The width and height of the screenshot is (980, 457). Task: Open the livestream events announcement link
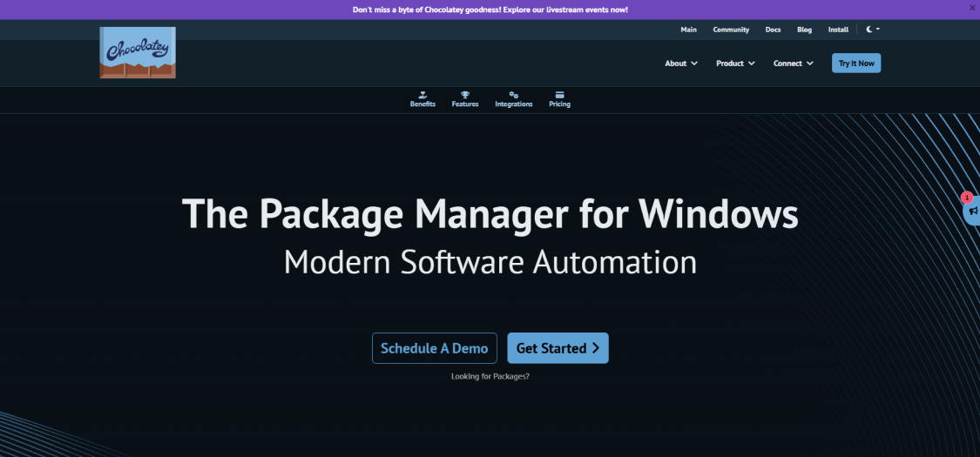490,10
